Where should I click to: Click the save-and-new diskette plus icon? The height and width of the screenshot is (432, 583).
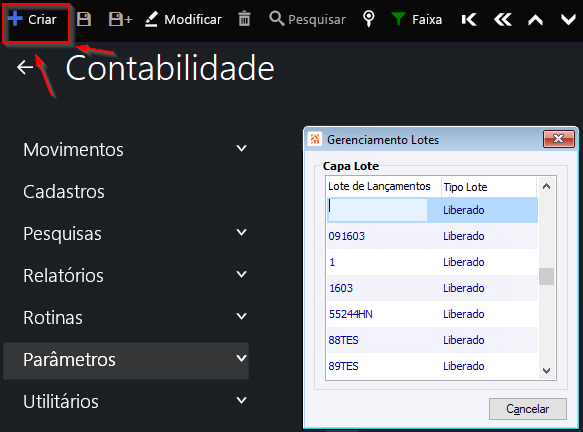[x=120, y=19]
